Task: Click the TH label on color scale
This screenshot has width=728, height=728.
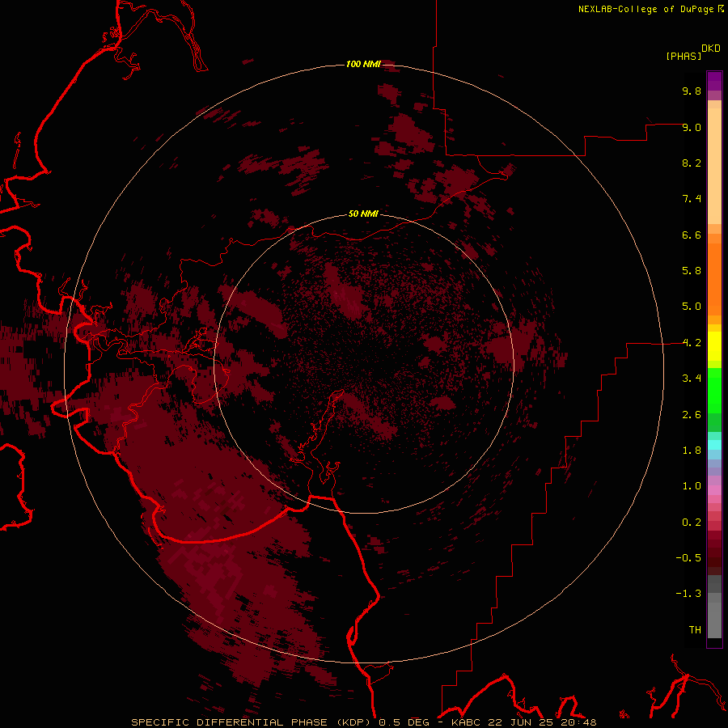Action: (695, 630)
